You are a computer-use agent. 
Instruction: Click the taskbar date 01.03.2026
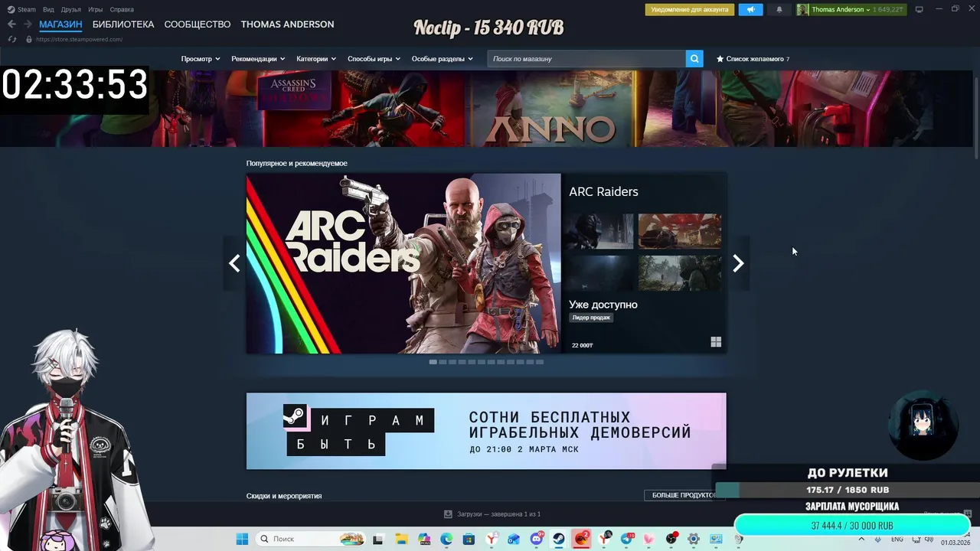click(x=955, y=543)
